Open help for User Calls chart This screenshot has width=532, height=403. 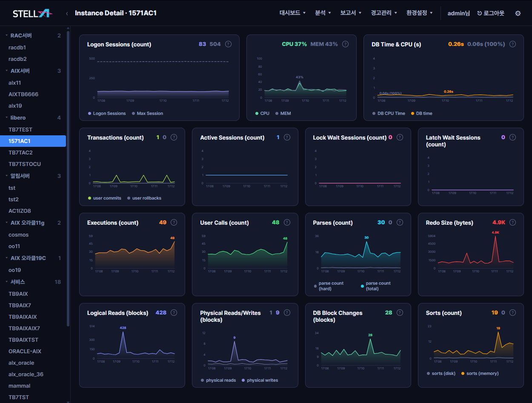point(287,223)
